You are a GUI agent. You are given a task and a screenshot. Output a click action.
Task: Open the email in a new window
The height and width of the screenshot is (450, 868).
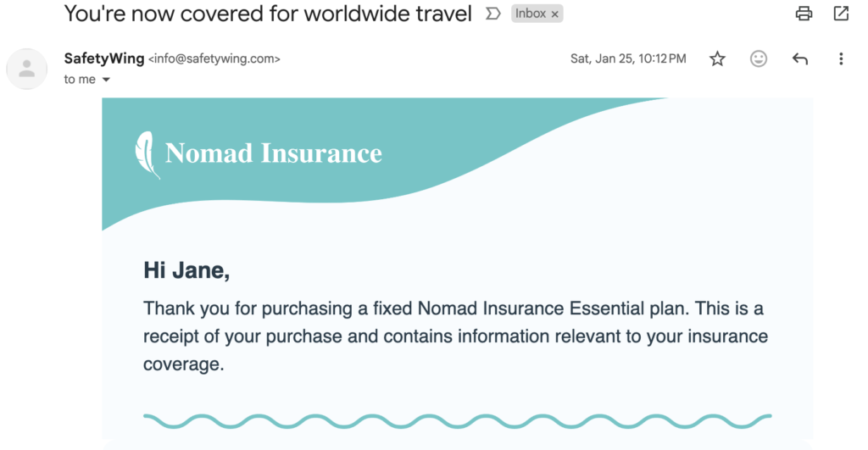[x=841, y=14]
